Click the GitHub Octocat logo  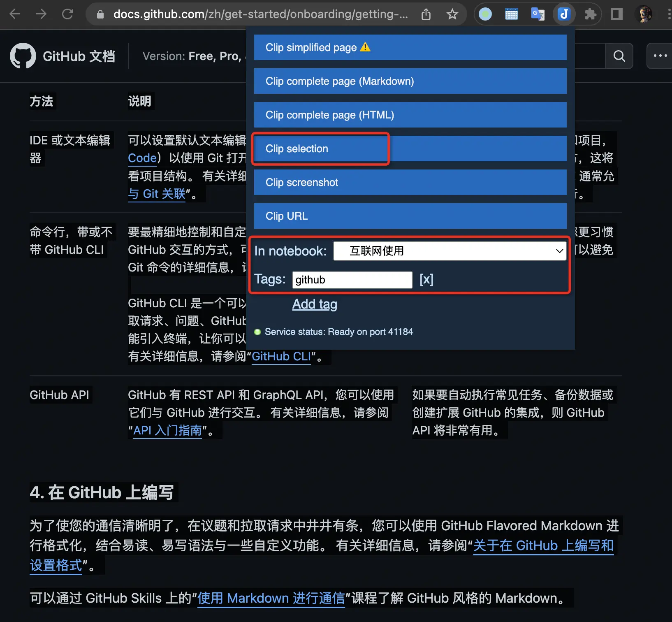click(23, 56)
